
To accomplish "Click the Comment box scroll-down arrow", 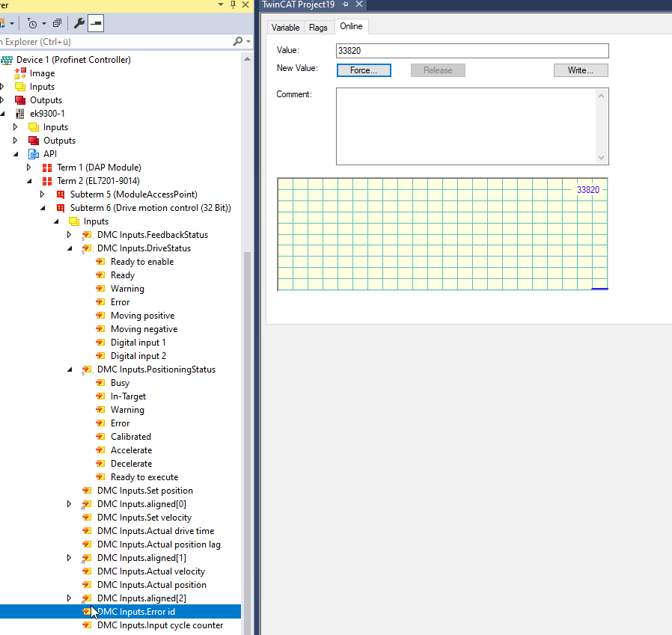I will [x=602, y=158].
